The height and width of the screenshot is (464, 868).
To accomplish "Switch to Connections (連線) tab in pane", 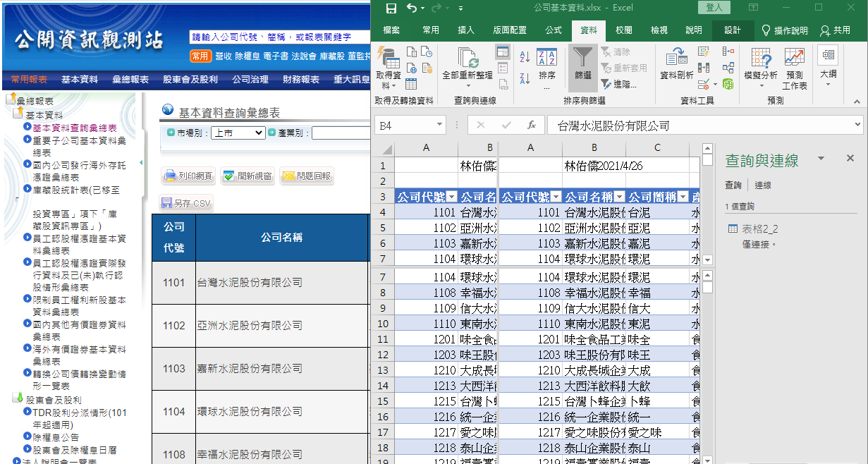I will (x=763, y=185).
